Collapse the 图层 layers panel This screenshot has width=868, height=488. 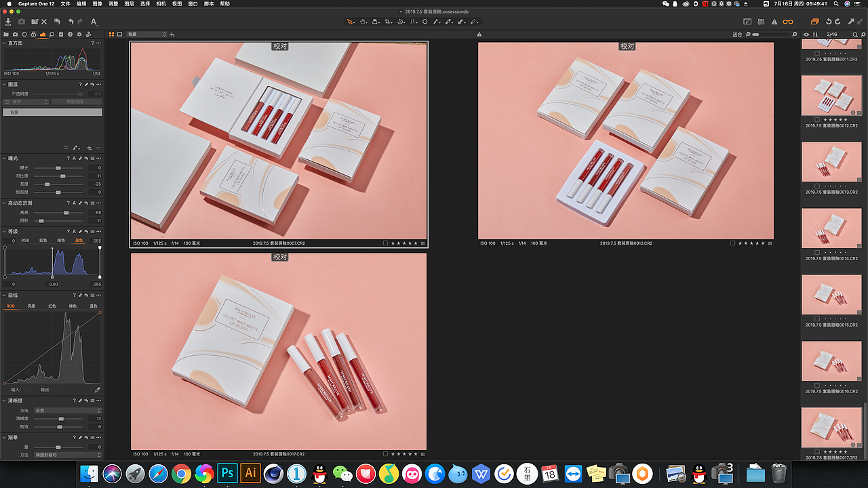pyautogui.click(x=3, y=85)
